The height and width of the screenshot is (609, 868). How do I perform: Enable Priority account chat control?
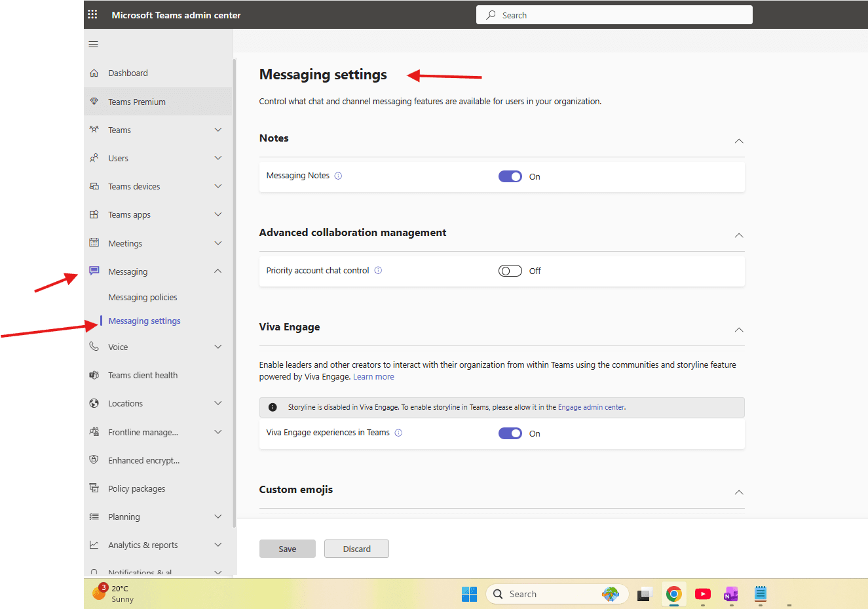click(510, 270)
